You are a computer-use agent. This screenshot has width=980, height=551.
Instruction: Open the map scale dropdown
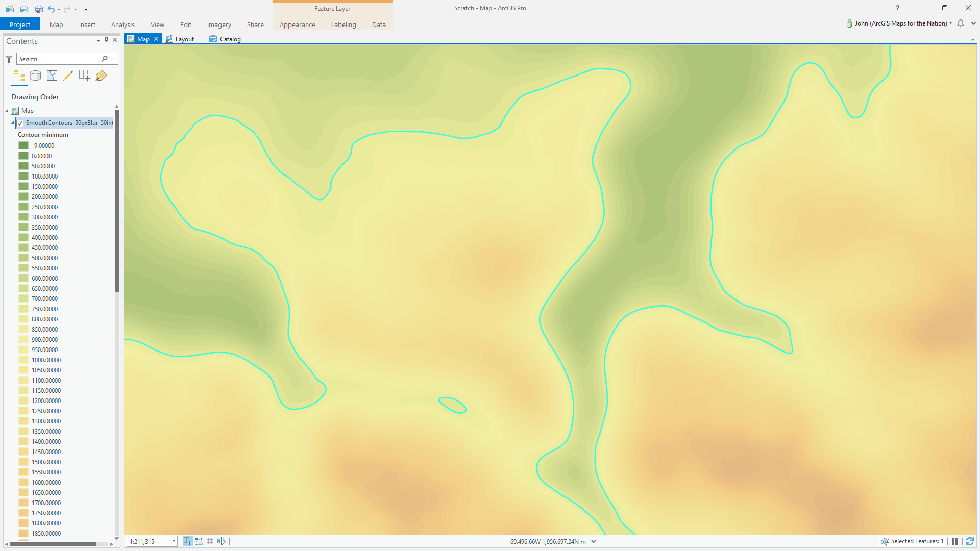174,541
